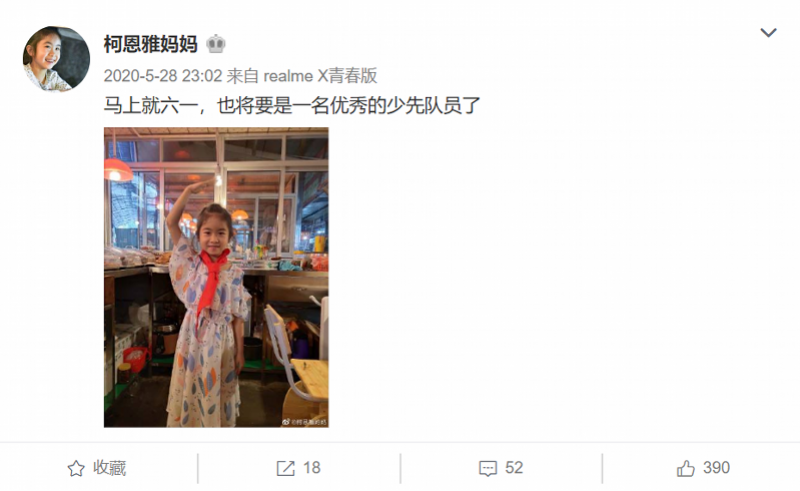
Task: Click the Weibo logo watermark on photo
Action: click(x=286, y=422)
